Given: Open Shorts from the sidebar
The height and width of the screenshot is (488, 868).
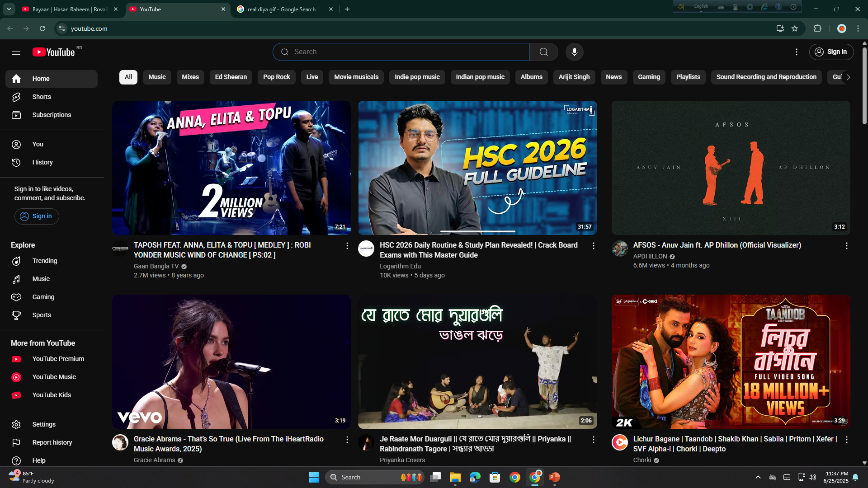Looking at the screenshot, I should pyautogui.click(x=52, y=97).
